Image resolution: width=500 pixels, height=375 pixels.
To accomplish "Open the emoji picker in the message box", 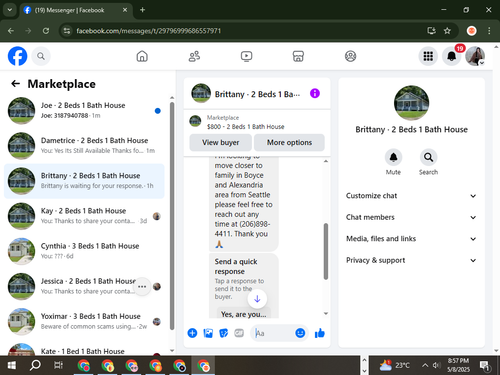I will 300,333.
